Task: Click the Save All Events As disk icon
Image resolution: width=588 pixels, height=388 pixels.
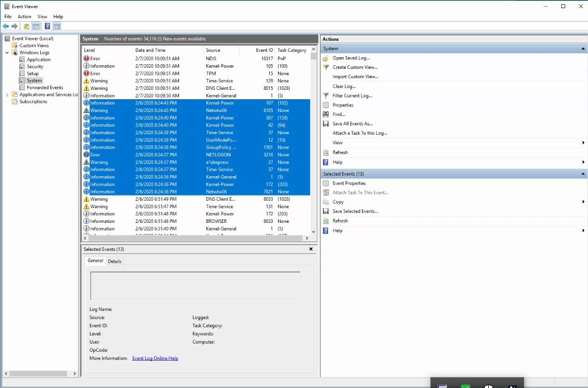Action: point(326,124)
